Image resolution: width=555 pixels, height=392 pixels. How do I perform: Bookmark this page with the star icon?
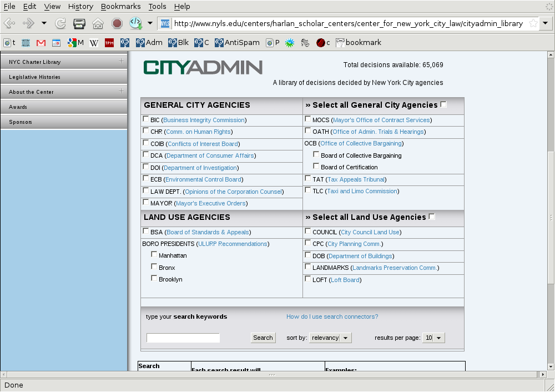533,24
